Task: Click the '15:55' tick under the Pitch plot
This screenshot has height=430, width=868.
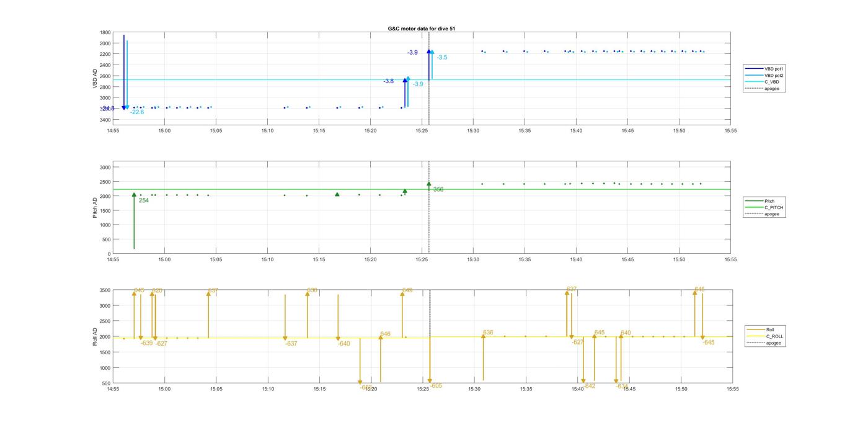Action: pos(731,261)
